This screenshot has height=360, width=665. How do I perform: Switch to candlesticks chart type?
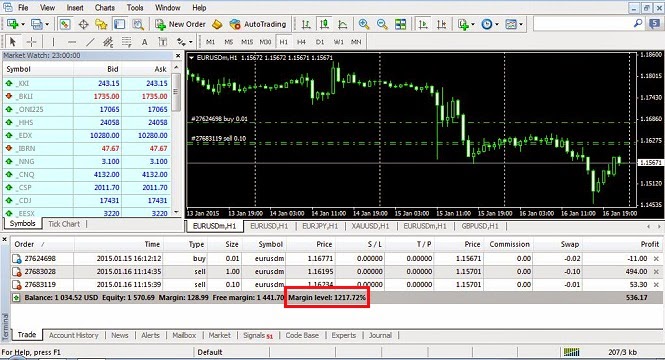pos(324,25)
